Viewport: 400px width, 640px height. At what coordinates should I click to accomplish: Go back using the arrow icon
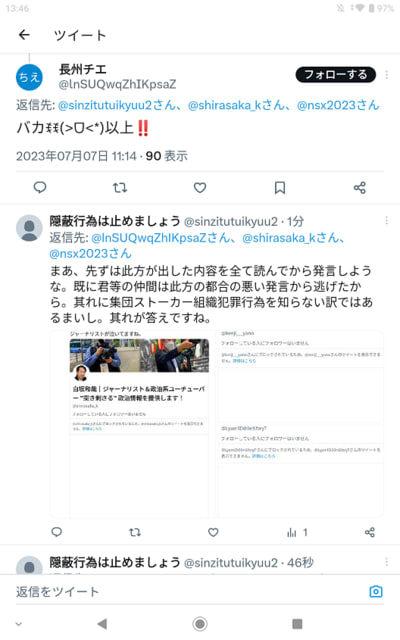click(24, 35)
